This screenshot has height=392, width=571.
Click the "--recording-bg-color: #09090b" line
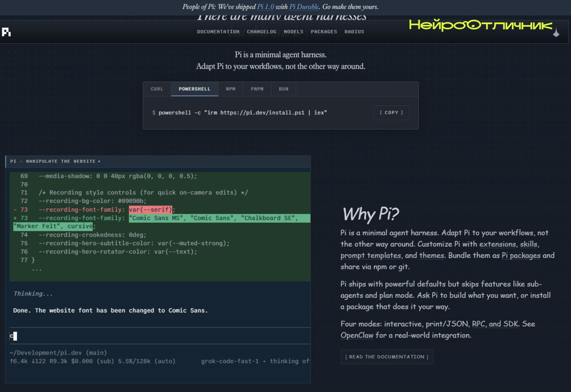(92, 201)
